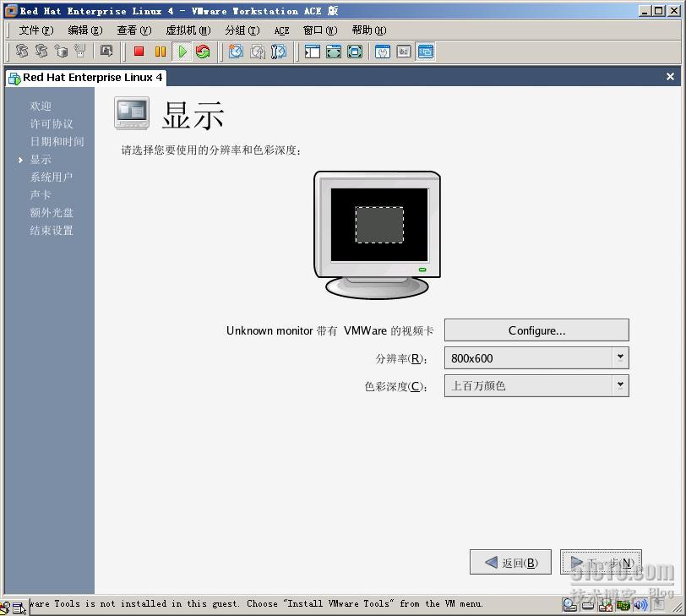Open the 虚拟机(M) menu
686x616 pixels.
tap(188, 30)
